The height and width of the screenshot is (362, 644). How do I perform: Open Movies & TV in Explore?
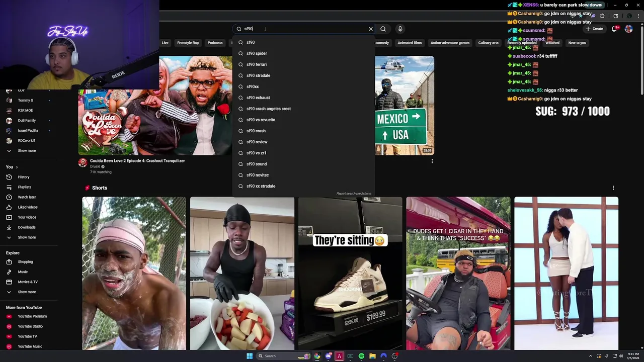[29, 282]
